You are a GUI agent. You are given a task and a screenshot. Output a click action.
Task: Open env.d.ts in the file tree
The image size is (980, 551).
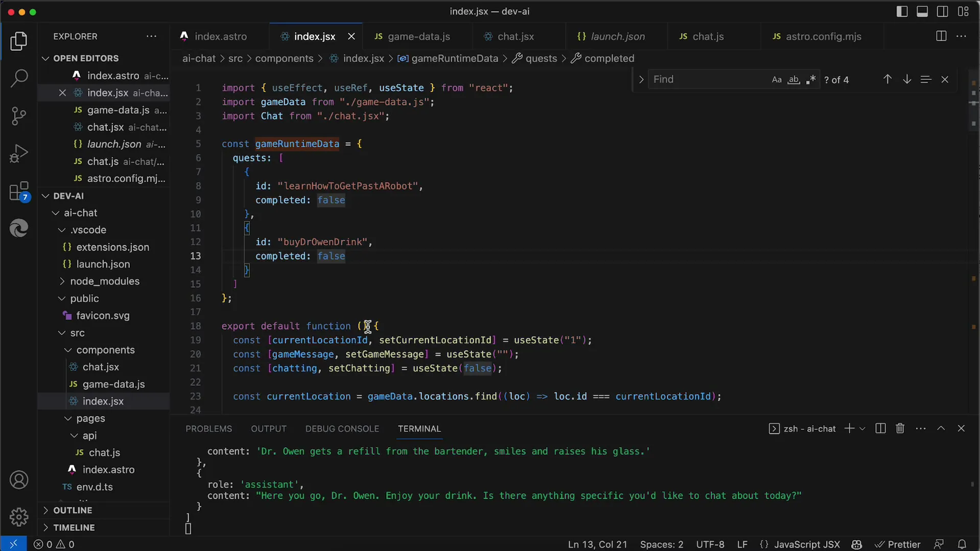tap(95, 487)
